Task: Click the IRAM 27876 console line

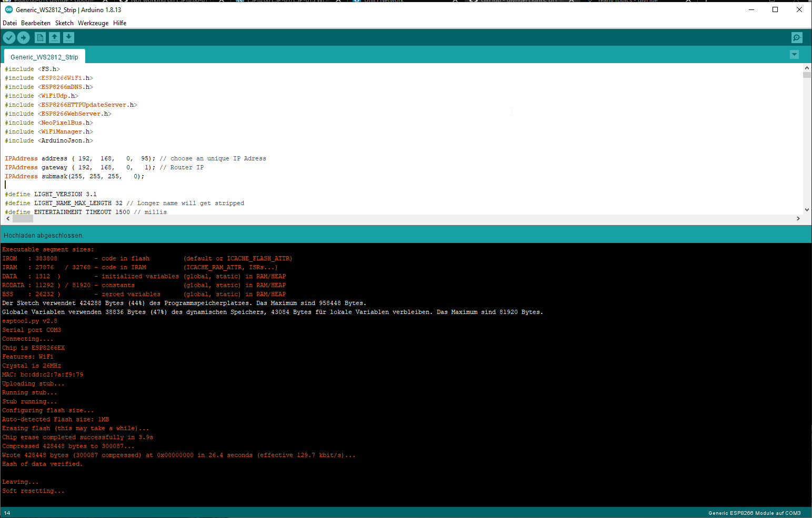Action: click(139, 267)
